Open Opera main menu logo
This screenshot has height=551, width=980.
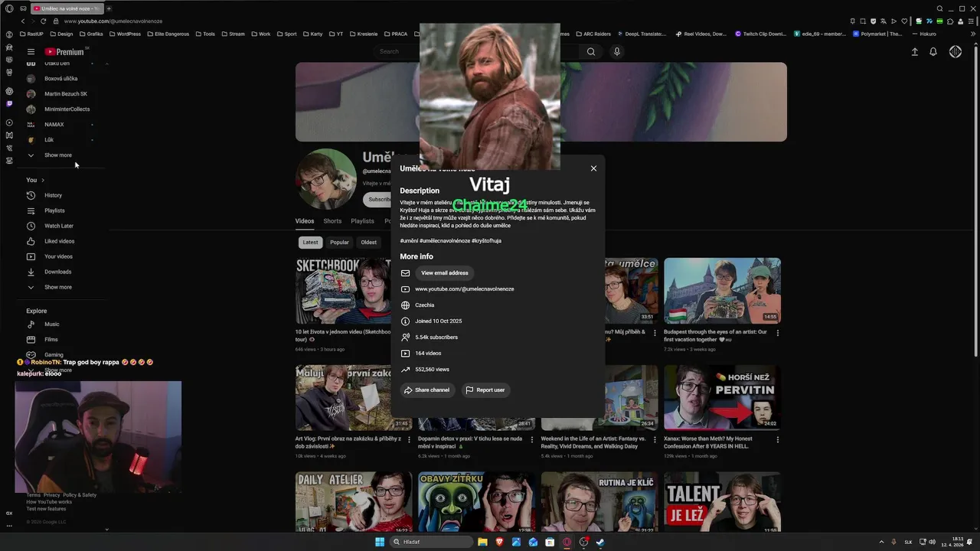pos(9,8)
